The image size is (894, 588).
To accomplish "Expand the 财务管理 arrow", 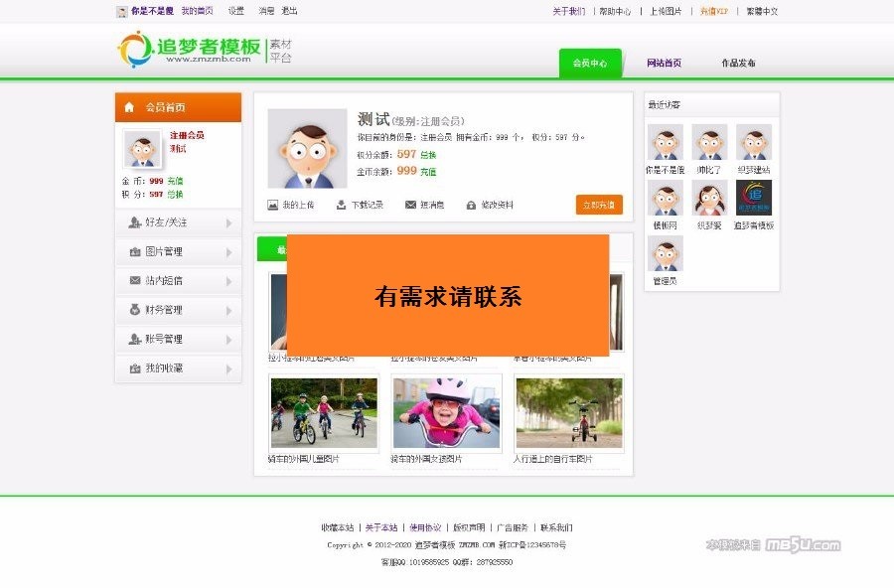I will pyautogui.click(x=229, y=311).
